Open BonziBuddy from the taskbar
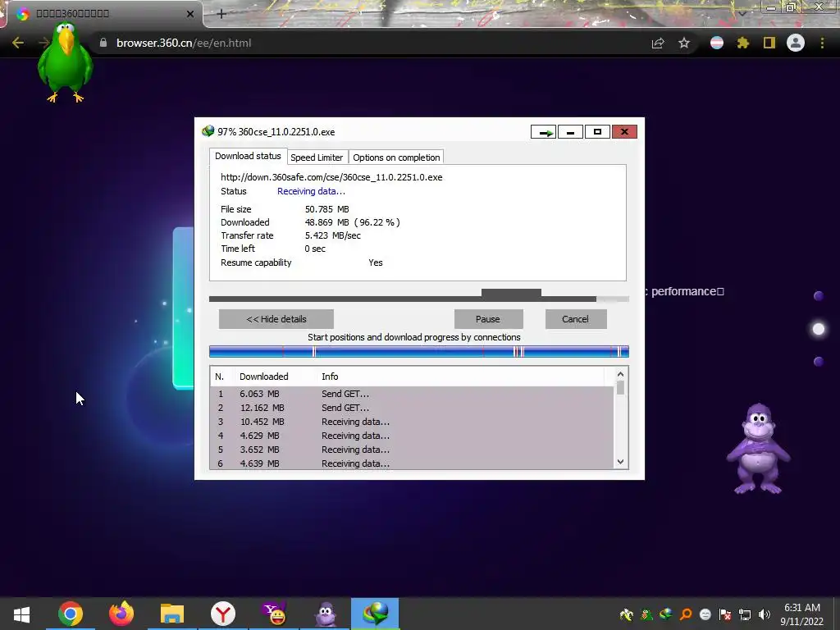 [325, 614]
